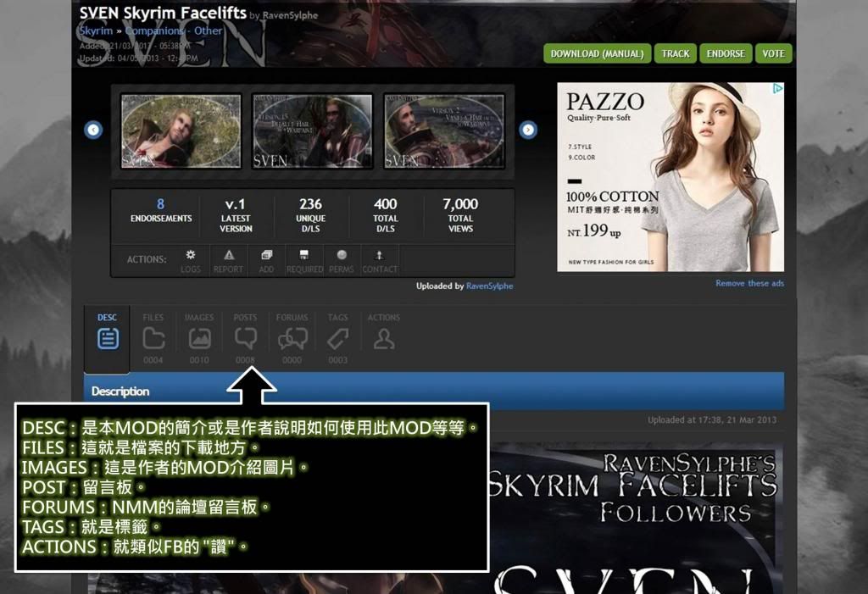This screenshot has height=594, width=868.
Task: Click the Track button
Action: coord(675,53)
